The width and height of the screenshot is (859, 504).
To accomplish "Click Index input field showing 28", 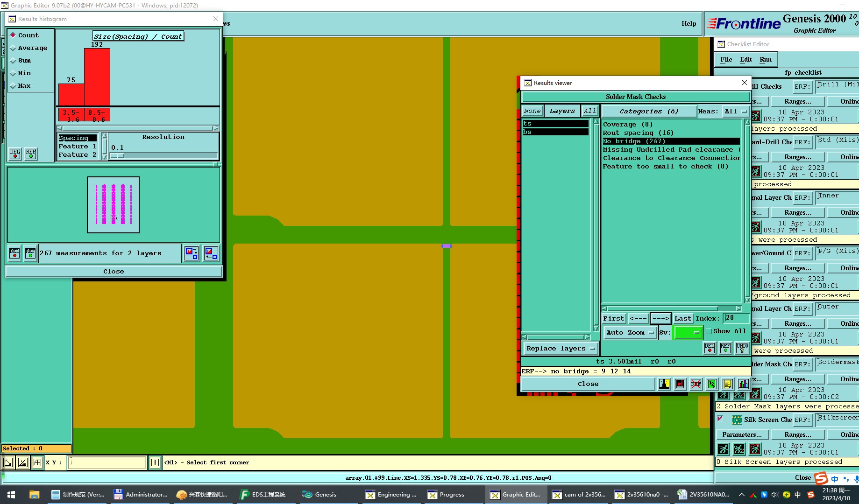I will 735,318.
